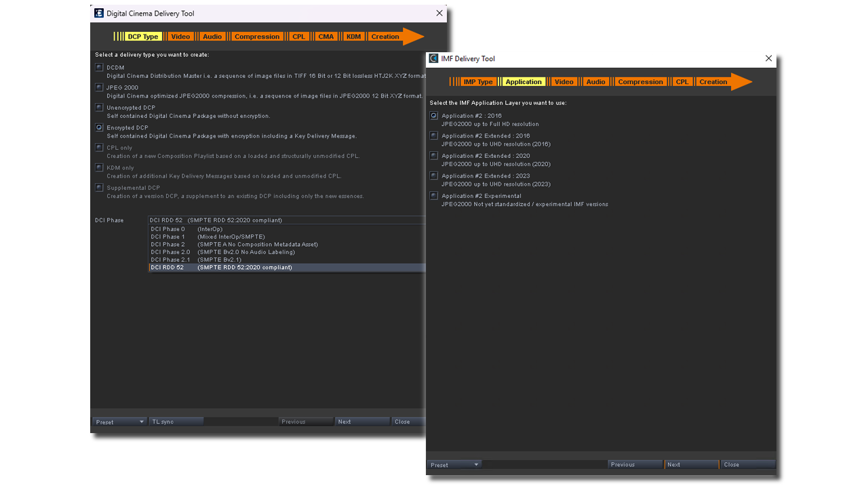Screen dimensions: 868x488
Task: Open the Creation step in IMF tool
Action: tap(713, 82)
